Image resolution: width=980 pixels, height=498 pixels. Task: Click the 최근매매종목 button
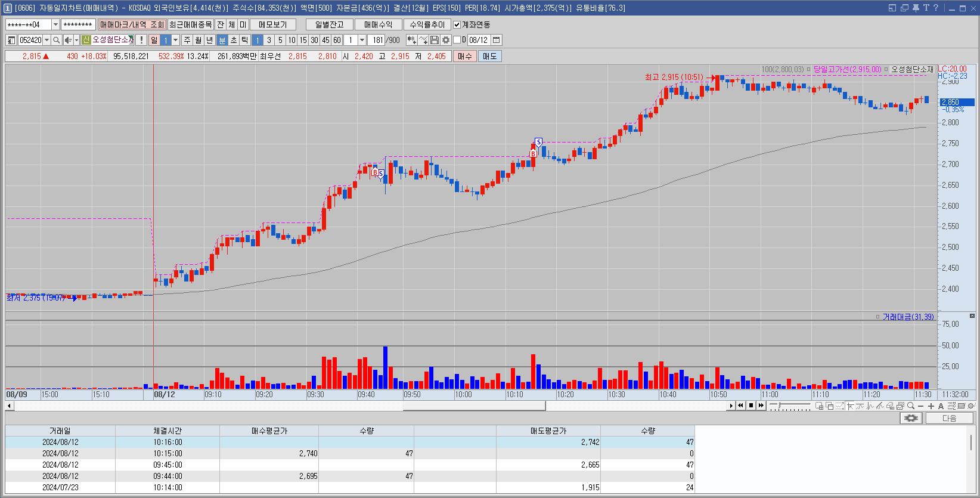(x=190, y=24)
